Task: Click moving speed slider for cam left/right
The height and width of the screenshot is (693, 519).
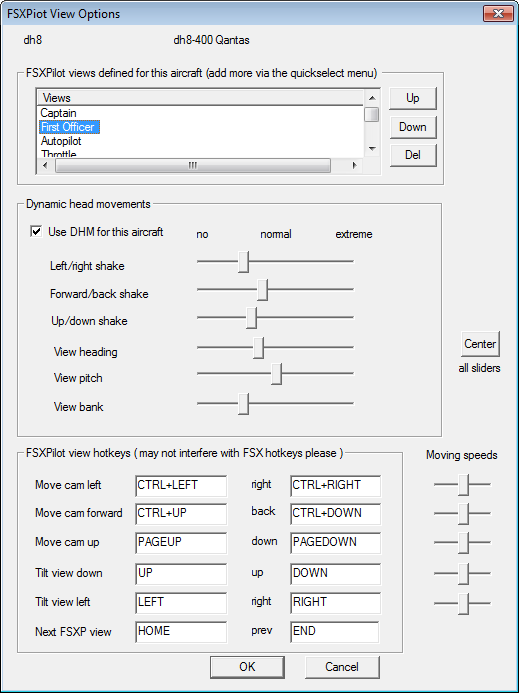Action: point(463,485)
